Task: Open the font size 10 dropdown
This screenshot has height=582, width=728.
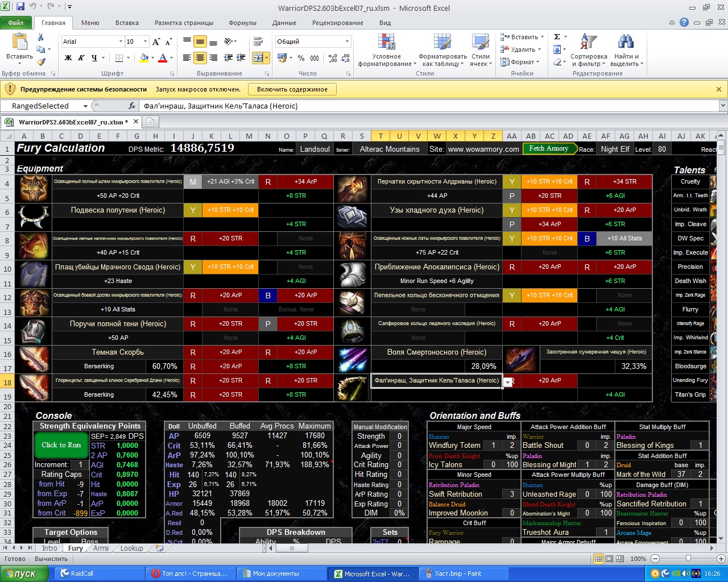Action: click(x=146, y=41)
